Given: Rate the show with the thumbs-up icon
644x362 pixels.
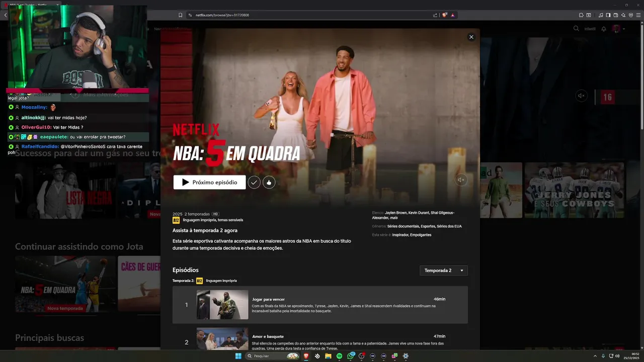Looking at the screenshot, I should (x=269, y=183).
